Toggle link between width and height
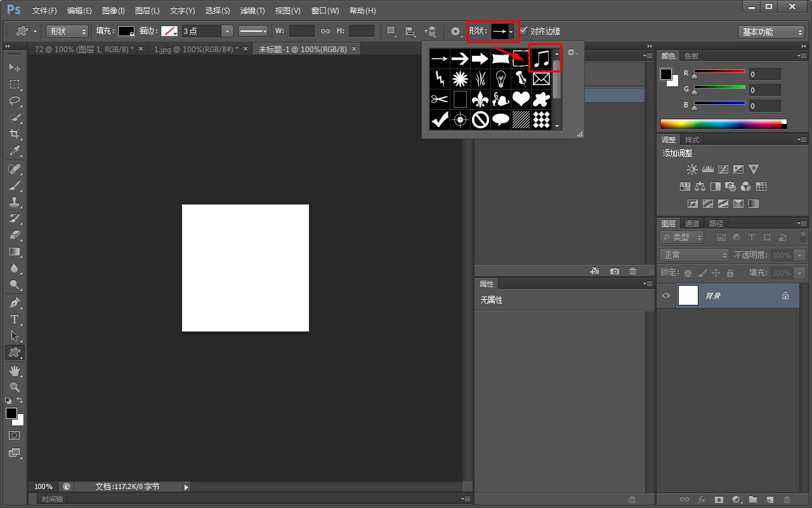 tap(325, 31)
